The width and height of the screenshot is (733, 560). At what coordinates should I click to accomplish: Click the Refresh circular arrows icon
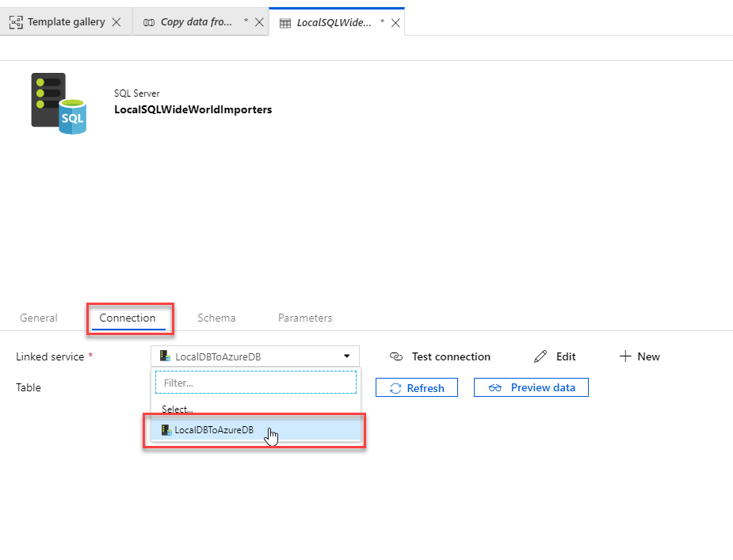[395, 388]
